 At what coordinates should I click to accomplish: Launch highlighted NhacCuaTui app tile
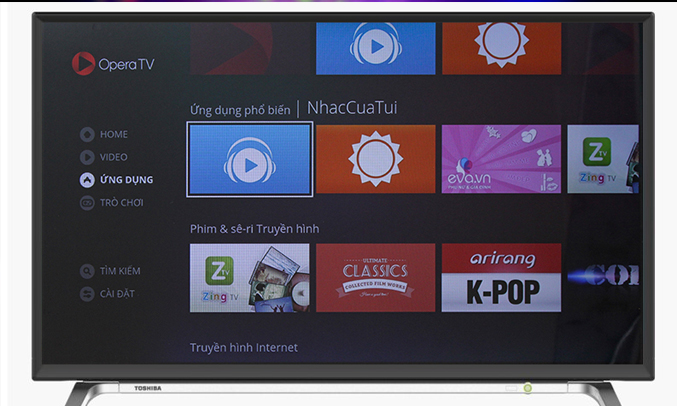[250, 160]
